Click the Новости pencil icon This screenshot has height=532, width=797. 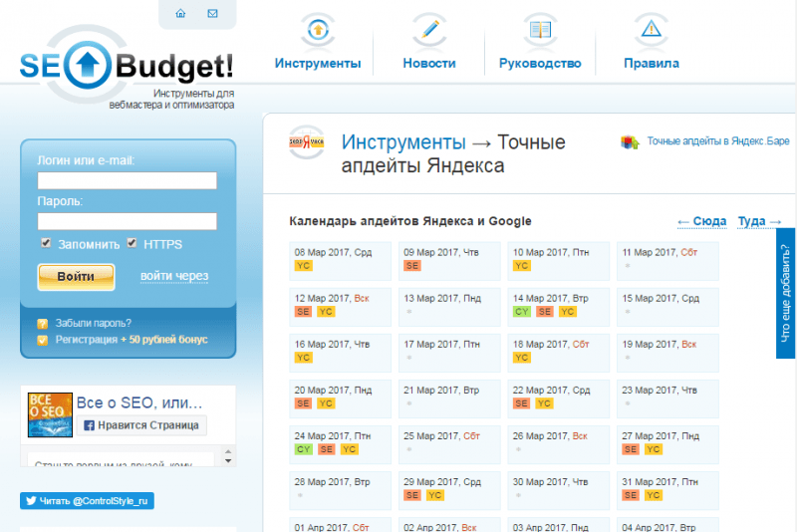click(429, 30)
